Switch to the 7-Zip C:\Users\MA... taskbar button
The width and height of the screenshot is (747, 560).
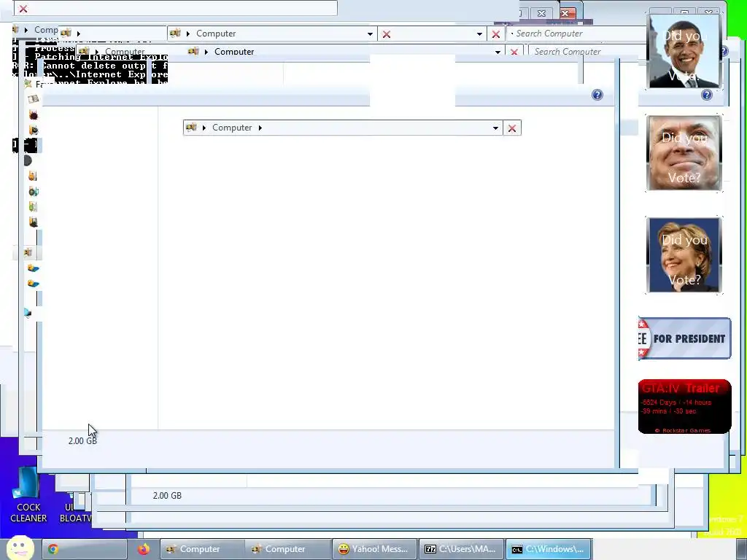461,549
